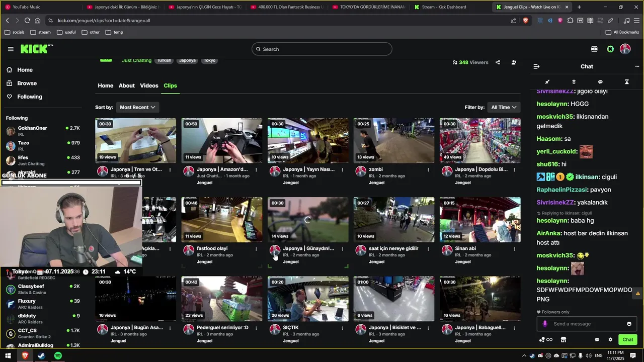Open the Brave main menu
644x362 pixels.
(x=636, y=21)
